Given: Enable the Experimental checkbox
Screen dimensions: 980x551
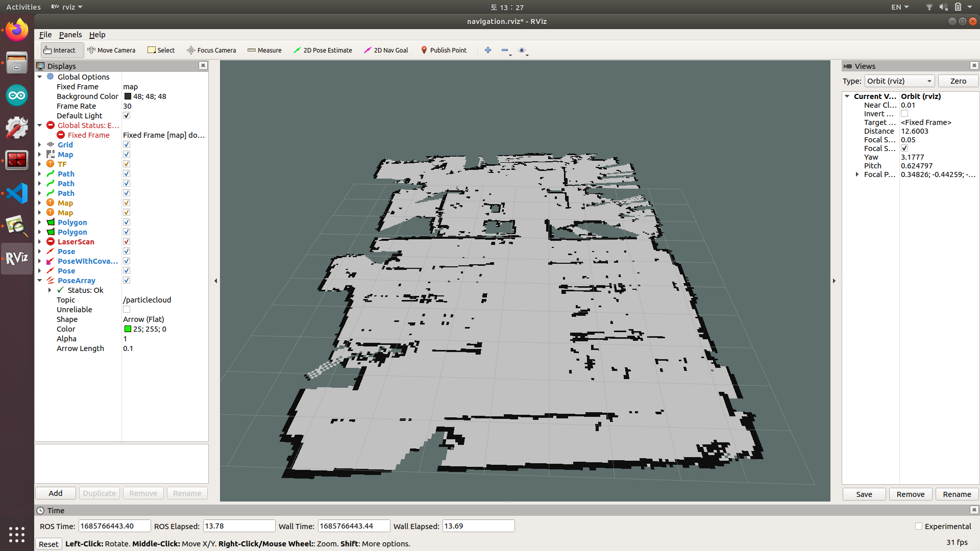Looking at the screenshot, I should click(919, 526).
